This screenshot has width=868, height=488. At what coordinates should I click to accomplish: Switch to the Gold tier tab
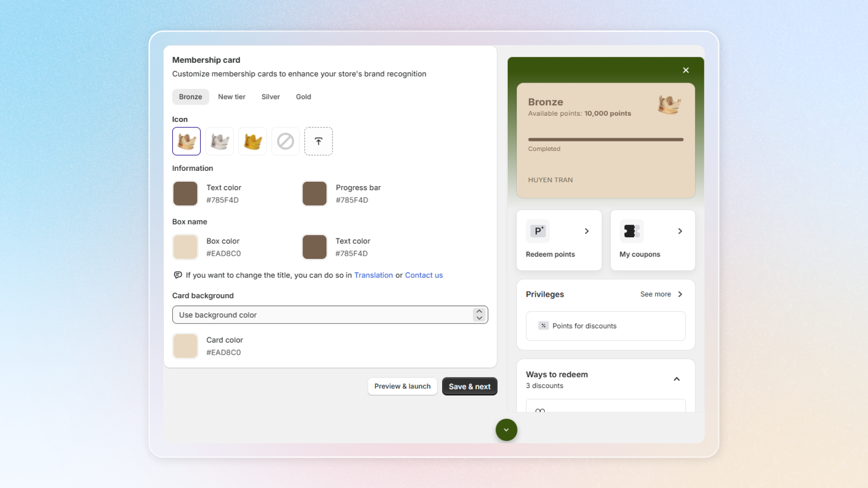tap(303, 97)
